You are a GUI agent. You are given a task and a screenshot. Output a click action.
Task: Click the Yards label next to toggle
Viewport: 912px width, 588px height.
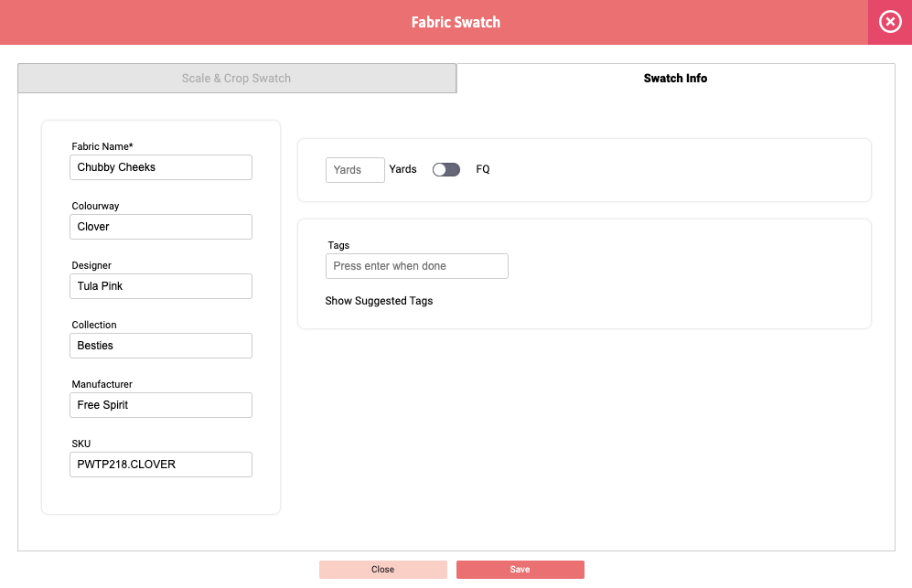(x=403, y=169)
